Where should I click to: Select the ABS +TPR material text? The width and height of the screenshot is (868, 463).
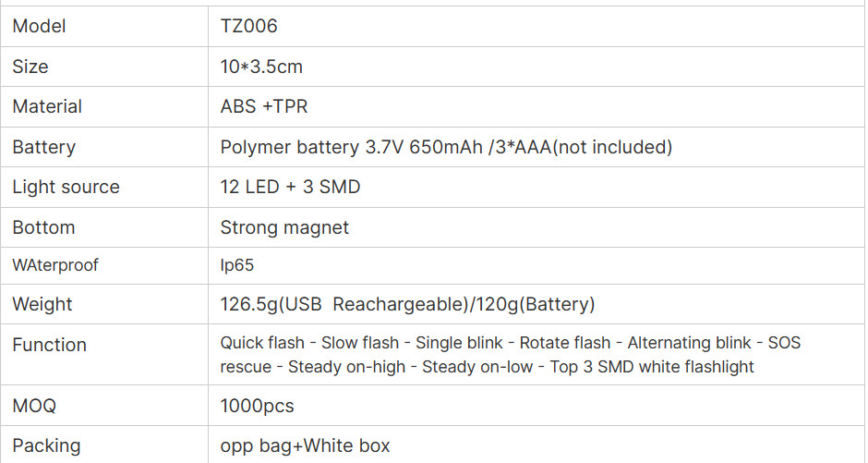pos(263,106)
